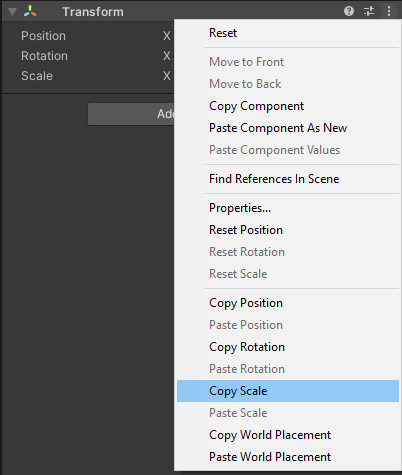Click the Scale property label
The image size is (402, 475).
click(x=37, y=76)
